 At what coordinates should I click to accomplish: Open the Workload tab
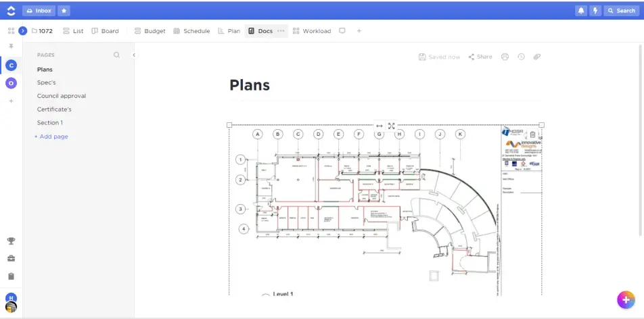coord(312,31)
